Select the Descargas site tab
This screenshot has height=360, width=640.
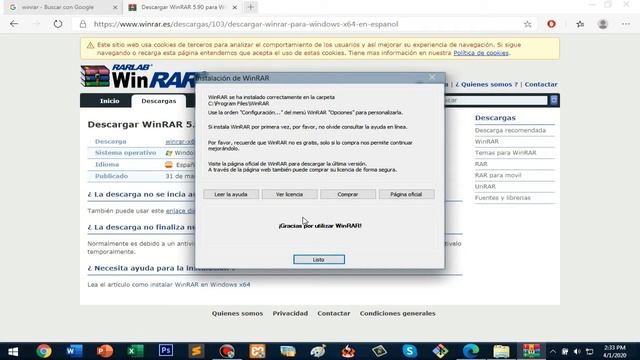click(159, 101)
